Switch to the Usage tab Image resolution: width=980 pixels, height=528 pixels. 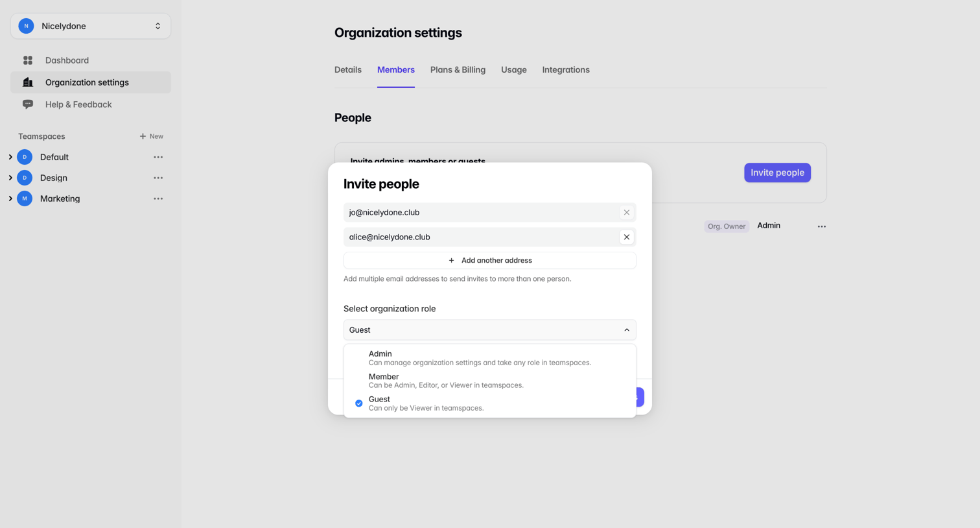[514, 70]
